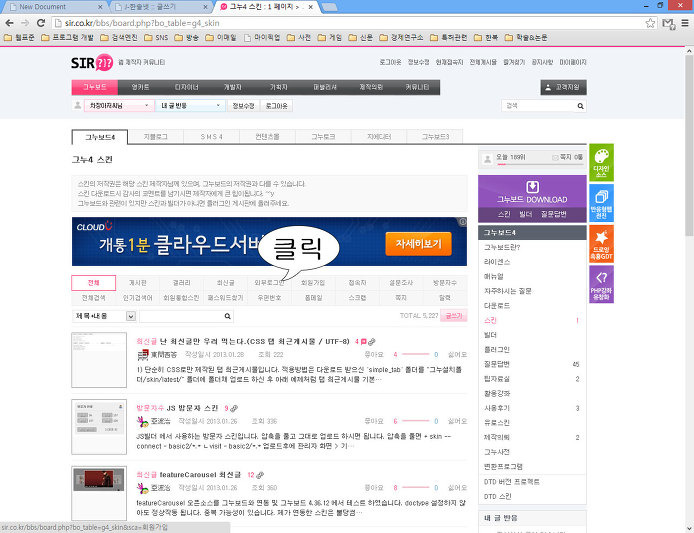Click the orange 자세히보기 banner button
The image size is (694, 533).
tap(418, 244)
